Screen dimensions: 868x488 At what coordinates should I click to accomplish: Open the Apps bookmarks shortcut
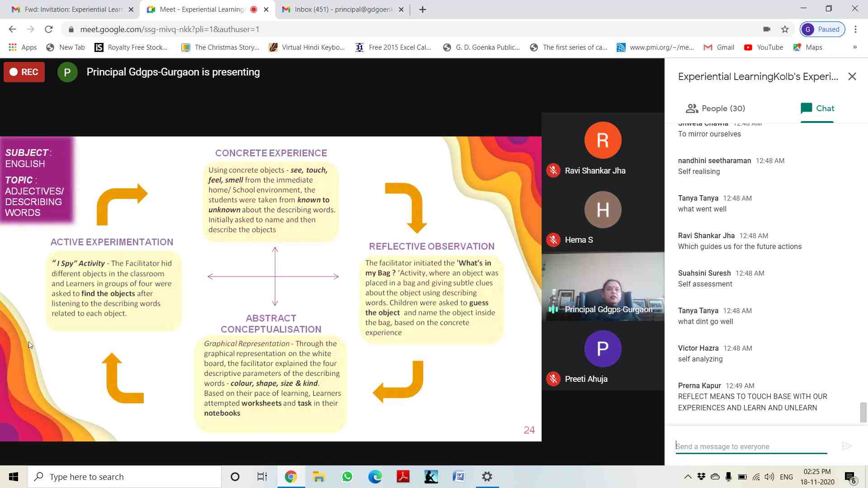[23, 47]
